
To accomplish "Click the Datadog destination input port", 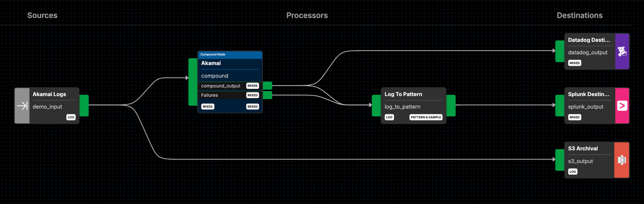I will point(560,51).
